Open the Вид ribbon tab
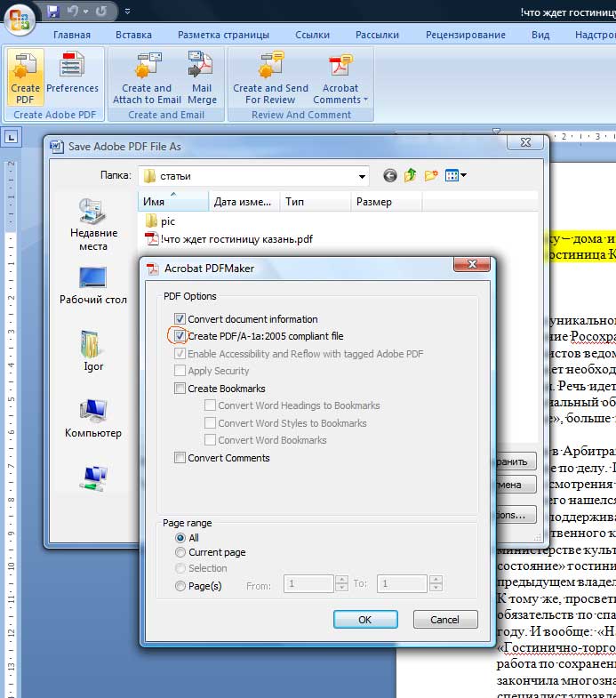This screenshot has width=616, height=698. tap(540, 35)
